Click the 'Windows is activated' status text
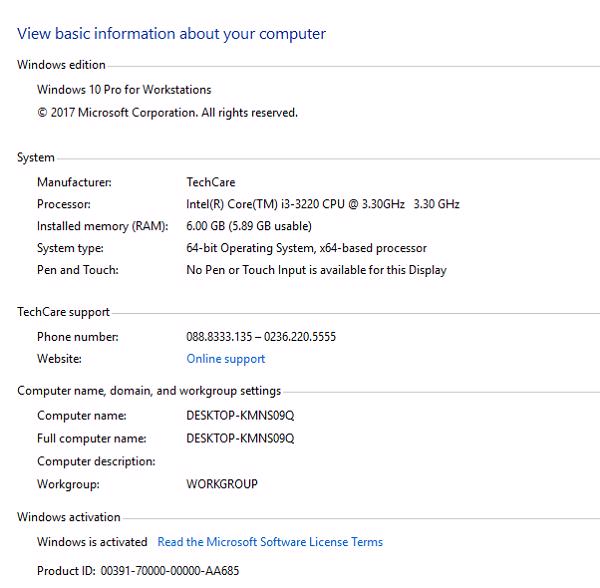 click(92, 542)
